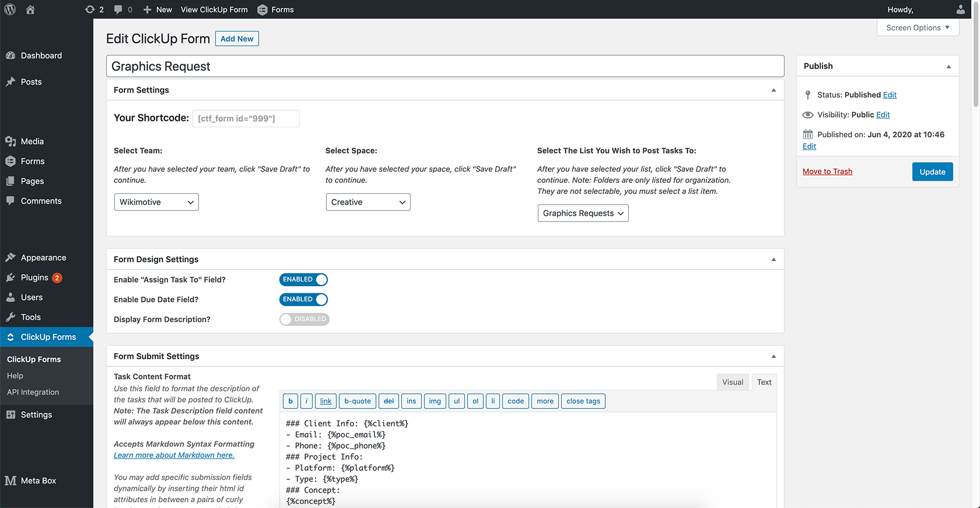Click the del editor button
Viewport: 980px width, 508px height.
tap(388, 401)
